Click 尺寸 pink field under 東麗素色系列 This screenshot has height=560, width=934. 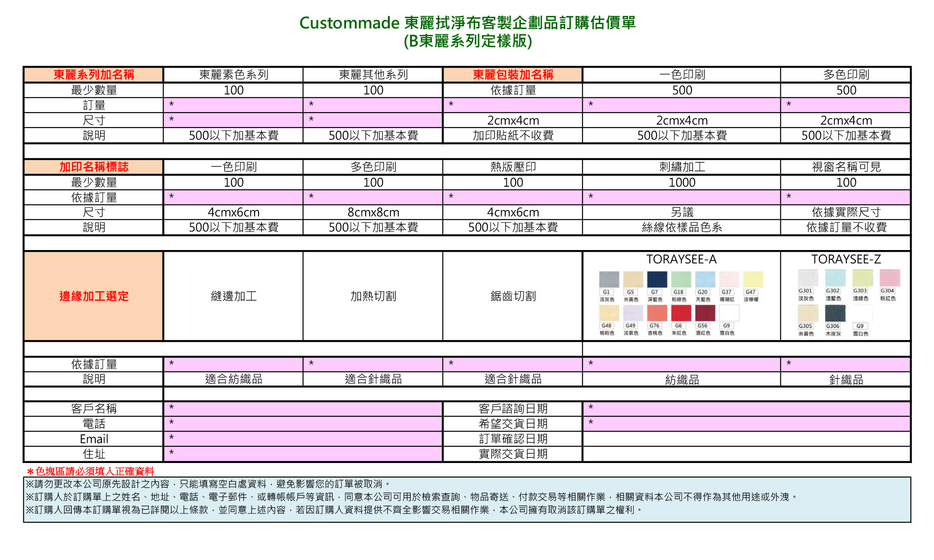(x=233, y=120)
